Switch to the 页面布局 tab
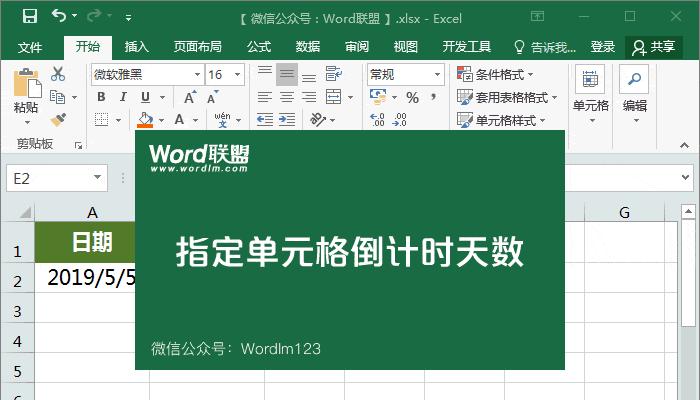Image resolution: width=700 pixels, height=400 pixels. click(x=198, y=46)
